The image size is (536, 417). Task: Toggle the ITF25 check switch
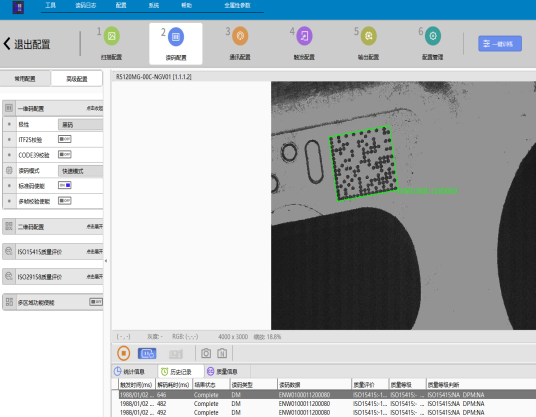pyautogui.click(x=65, y=139)
